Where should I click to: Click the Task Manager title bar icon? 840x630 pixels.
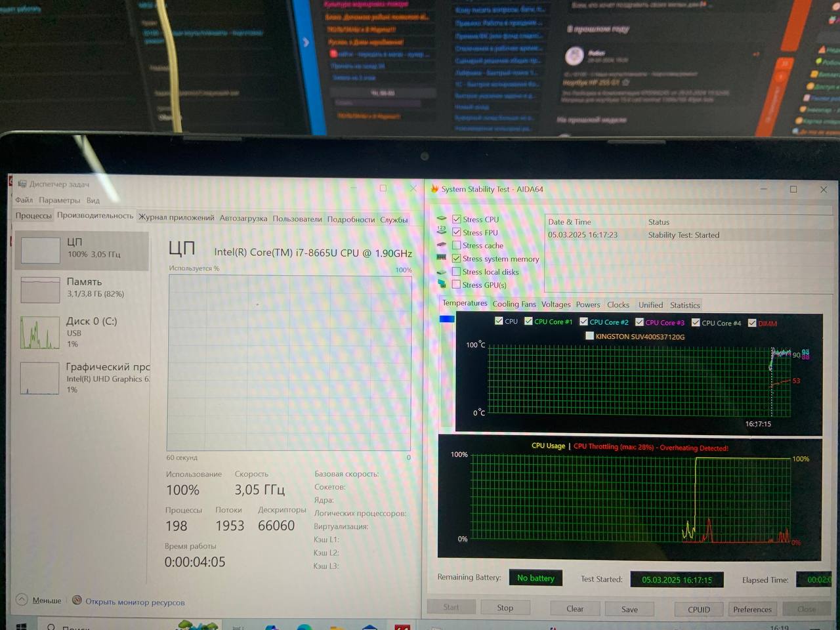pos(22,184)
